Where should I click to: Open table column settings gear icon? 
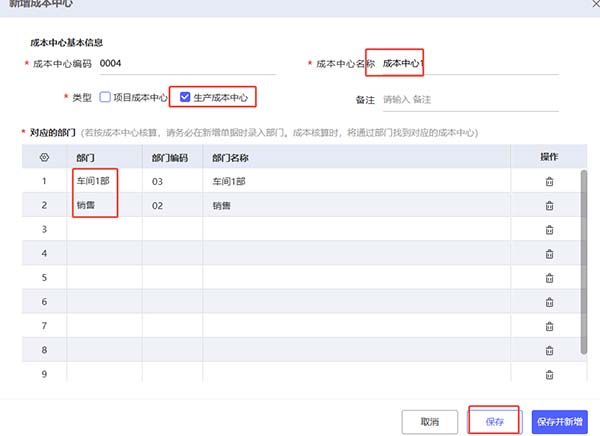pyautogui.click(x=44, y=157)
